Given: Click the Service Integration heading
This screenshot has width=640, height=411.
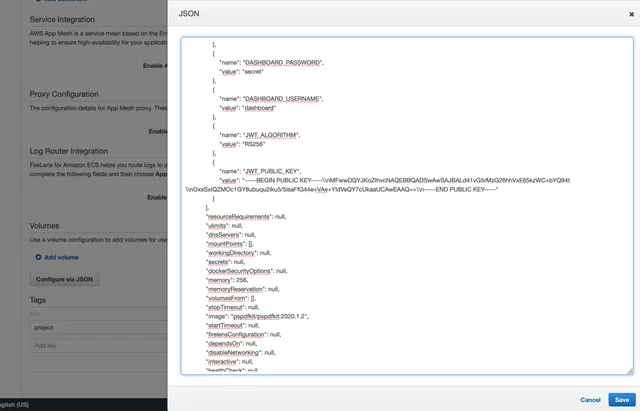Looking at the screenshot, I should [x=62, y=19].
